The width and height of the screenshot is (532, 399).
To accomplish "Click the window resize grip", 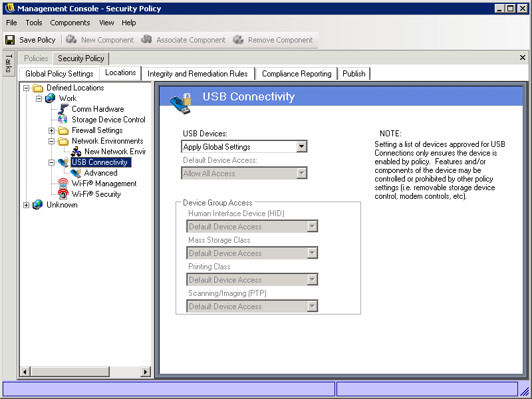I will (x=525, y=390).
